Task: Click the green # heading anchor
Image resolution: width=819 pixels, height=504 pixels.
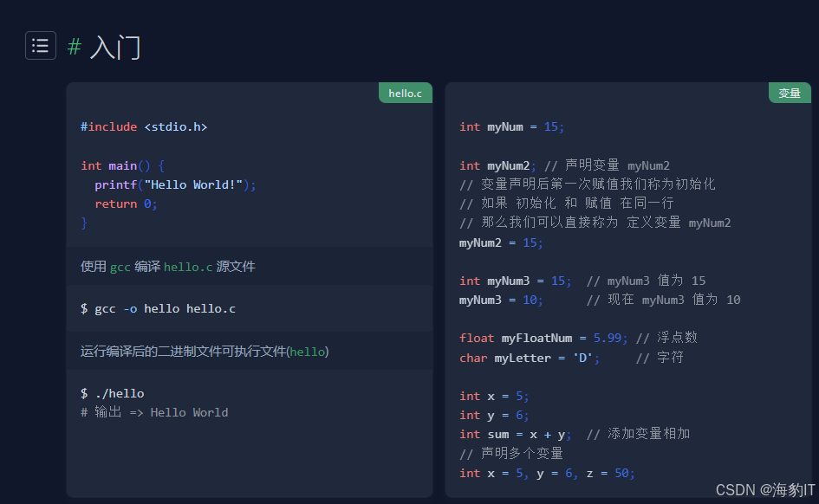Action: point(74,48)
